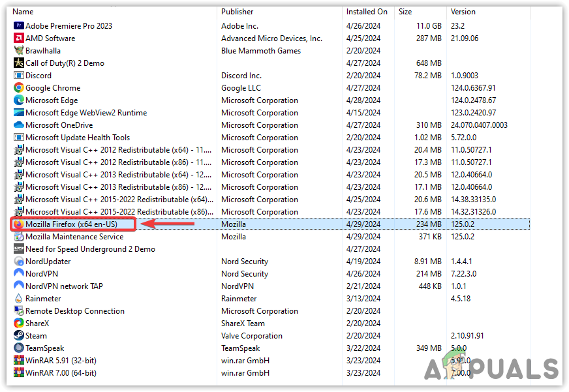Click the Discord Inc. publisher cell
The image size is (569, 392).
pos(241,76)
